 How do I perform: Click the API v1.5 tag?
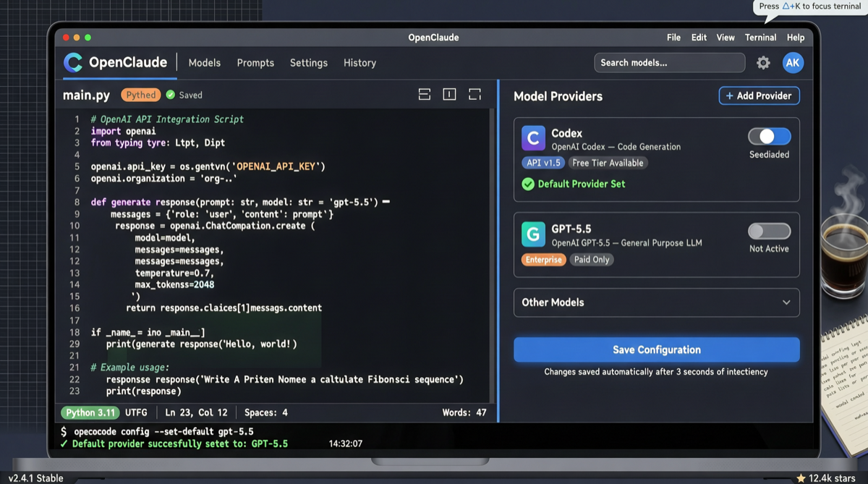pyautogui.click(x=543, y=163)
